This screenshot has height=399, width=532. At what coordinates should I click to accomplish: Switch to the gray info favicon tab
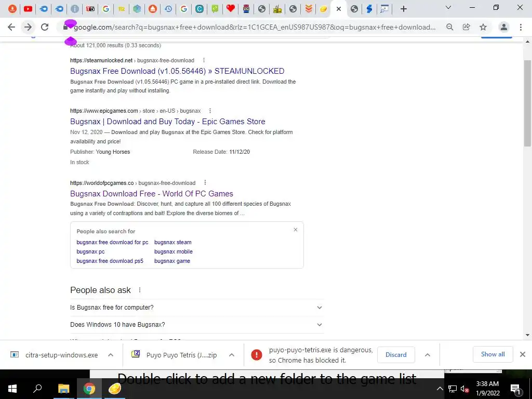[75, 9]
